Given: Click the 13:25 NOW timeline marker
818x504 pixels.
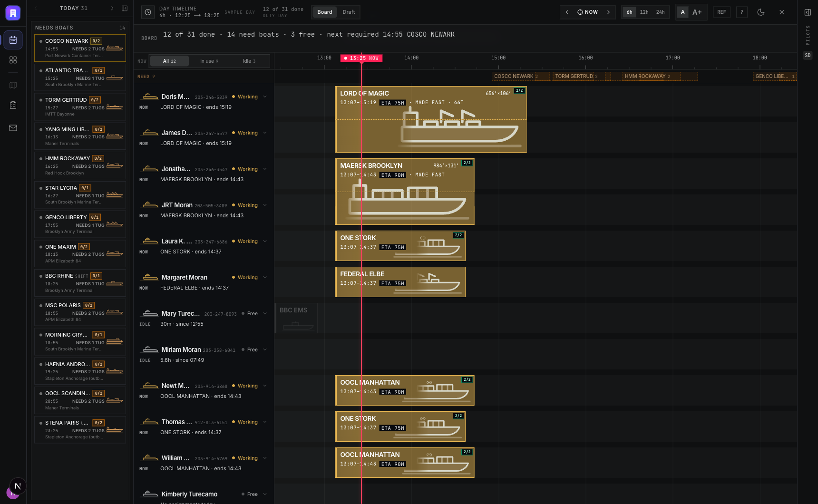Looking at the screenshot, I should (x=361, y=58).
